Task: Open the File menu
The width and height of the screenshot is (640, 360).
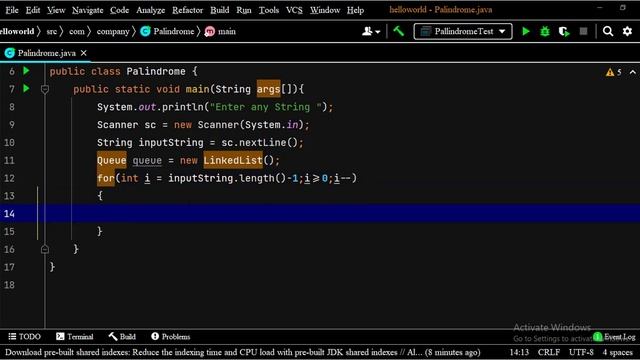Action: (x=12, y=10)
